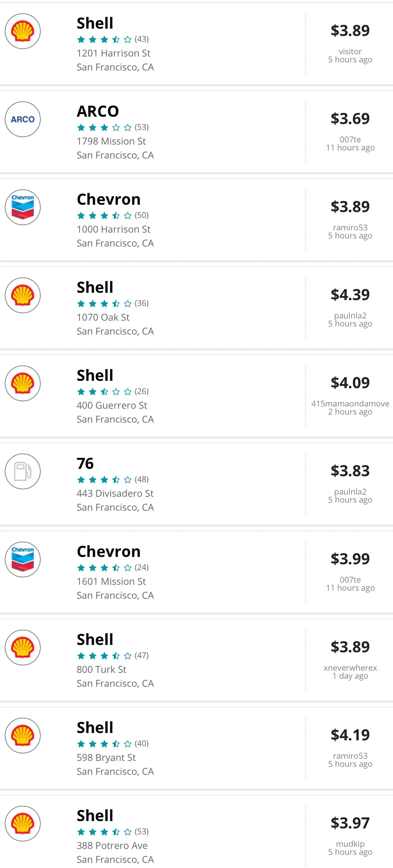Image resolution: width=393 pixels, height=868 pixels.
Task: Tap Shell logo for 388 Potrero Ave
Action: tap(23, 824)
